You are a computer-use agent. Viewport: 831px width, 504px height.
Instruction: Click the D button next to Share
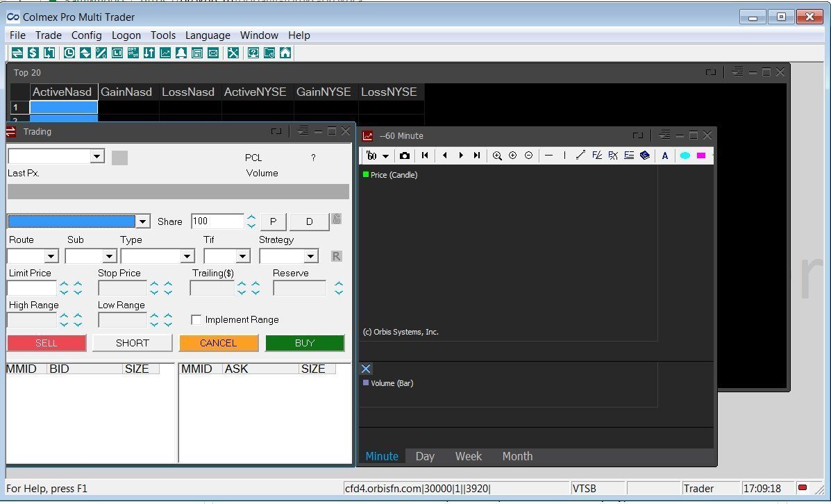click(310, 221)
